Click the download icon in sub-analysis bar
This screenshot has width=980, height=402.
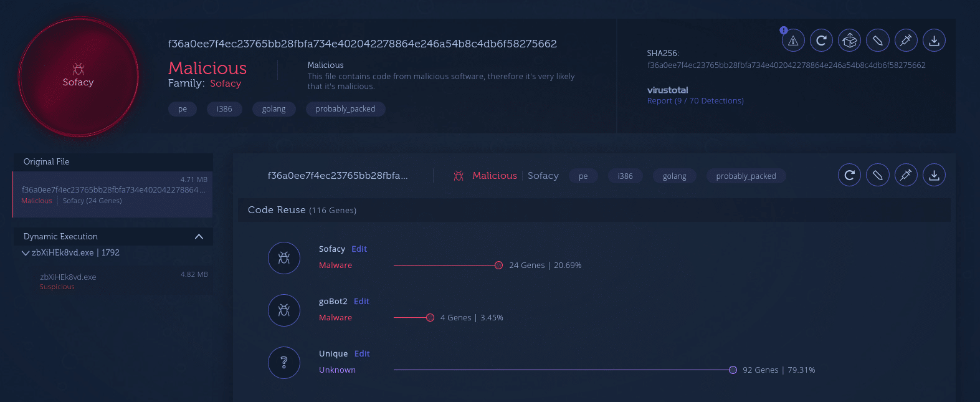pos(934,175)
